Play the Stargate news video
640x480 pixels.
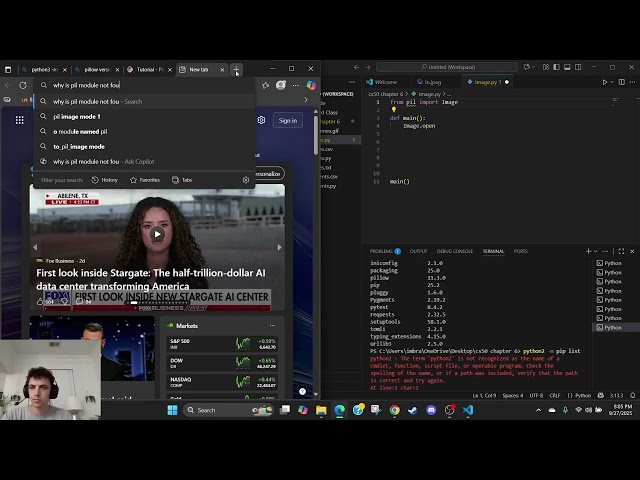(157, 234)
